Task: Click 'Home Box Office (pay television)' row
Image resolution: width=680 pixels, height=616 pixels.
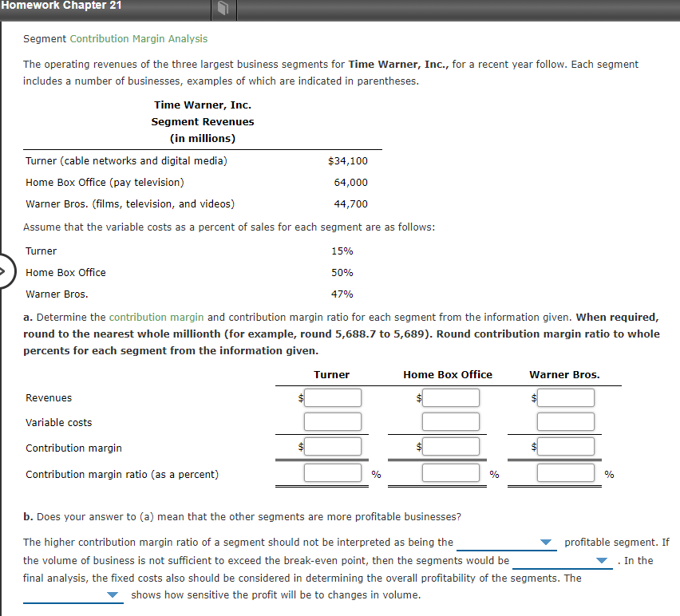Action: (105, 183)
